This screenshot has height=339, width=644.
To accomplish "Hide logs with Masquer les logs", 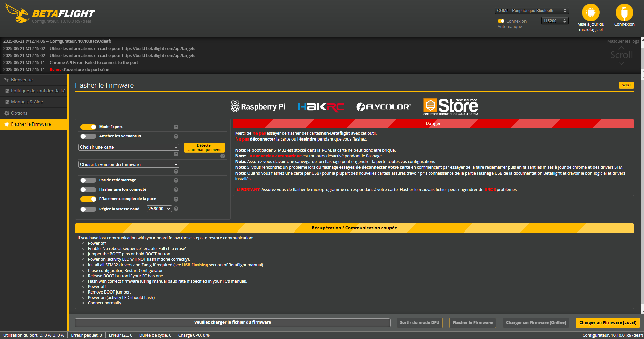I will tap(623, 41).
